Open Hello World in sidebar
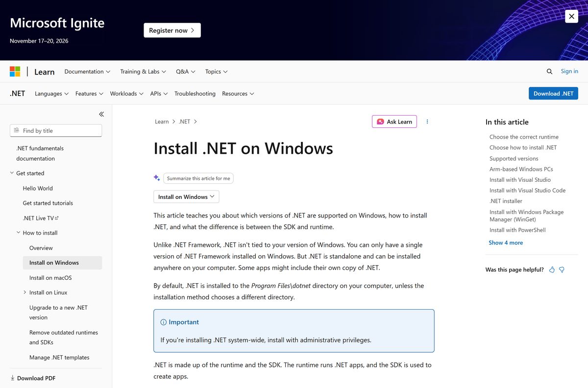 [x=38, y=188]
